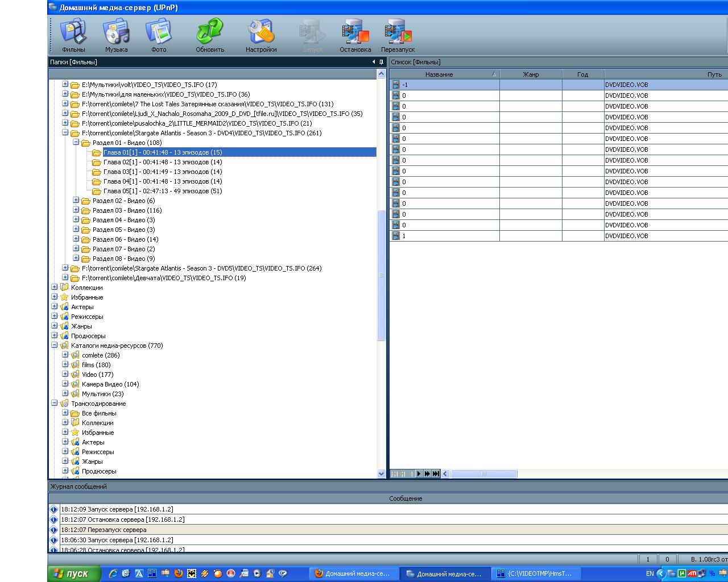Sort the list by Жанр column header
The width and height of the screenshot is (728, 582).
click(530, 74)
